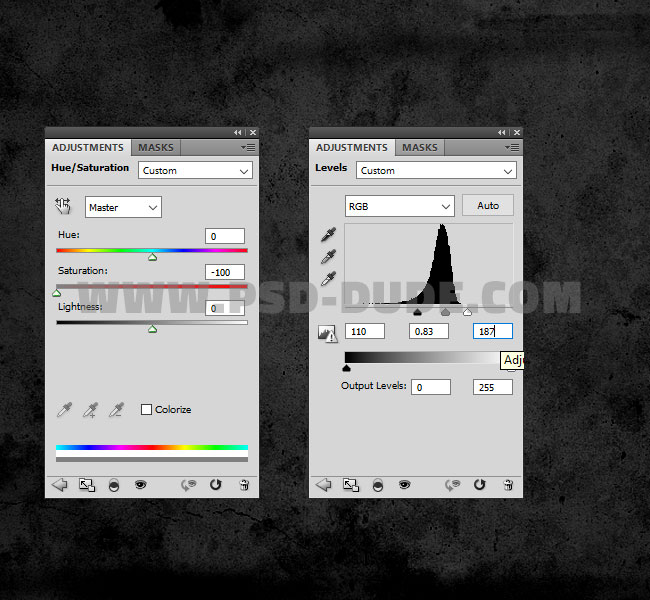Click the return arrow in Hue/Saturation panel

click(59, 485)
